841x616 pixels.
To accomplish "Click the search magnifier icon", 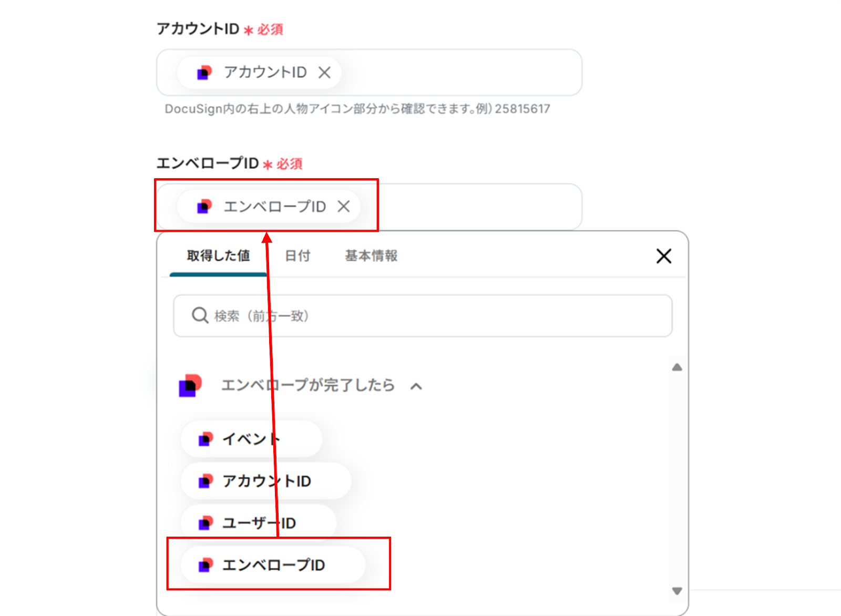I will pyautogui.click(x=200, y=315).
